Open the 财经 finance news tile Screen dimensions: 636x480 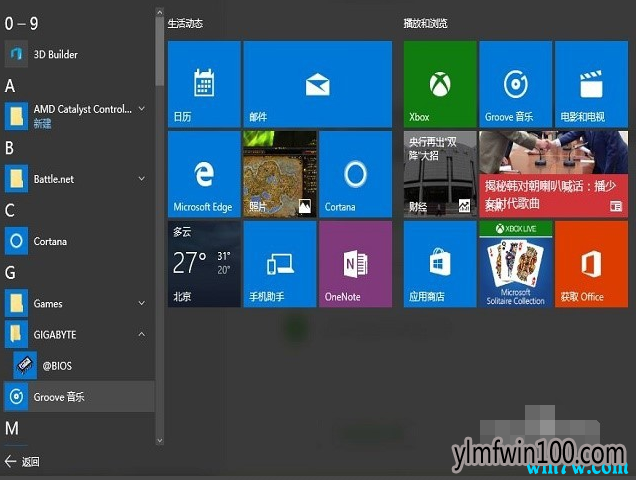440,174
